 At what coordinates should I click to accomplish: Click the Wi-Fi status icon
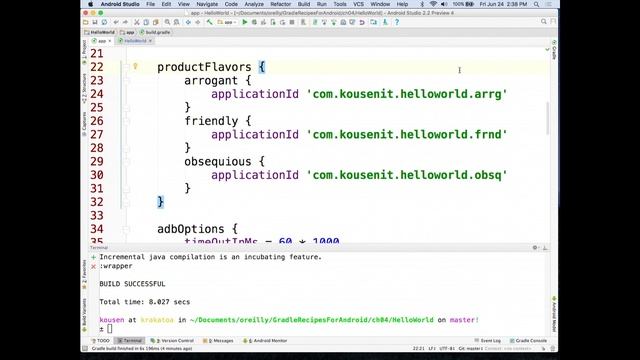tap(433, 4)
